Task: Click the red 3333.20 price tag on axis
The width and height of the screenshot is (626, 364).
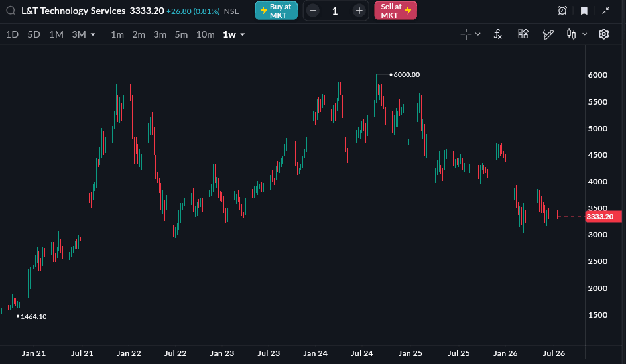Action: 603,217
